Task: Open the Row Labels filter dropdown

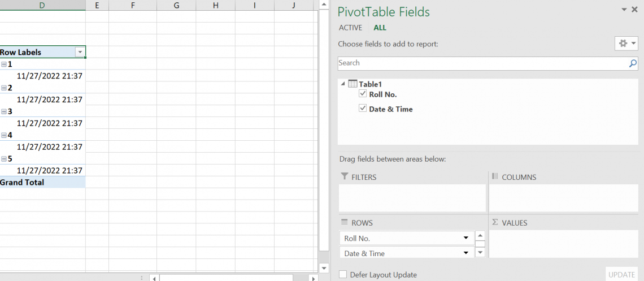Action: (x=80, y=52)
